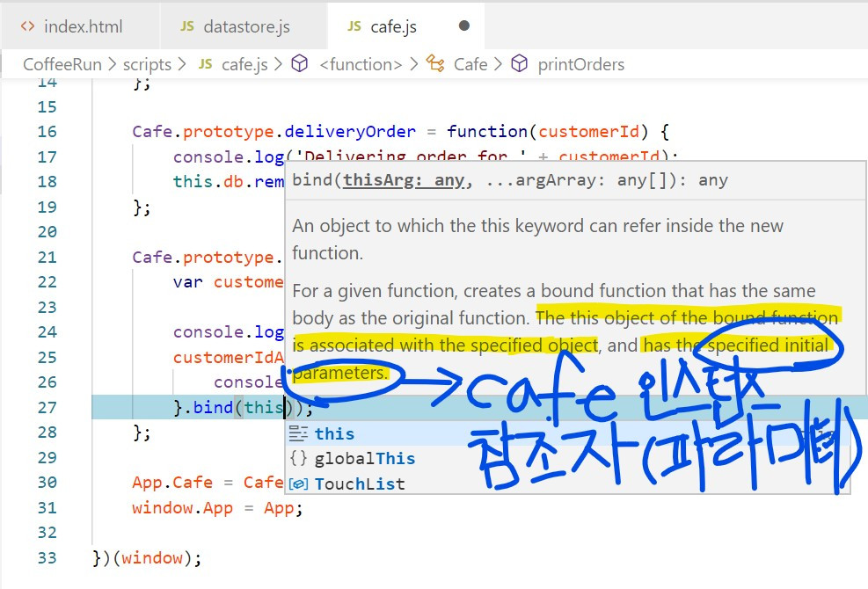This screenshot has width=868, height=589.
Task: Click the JS icon in the breadcrumb
Action: coord(206,64)
